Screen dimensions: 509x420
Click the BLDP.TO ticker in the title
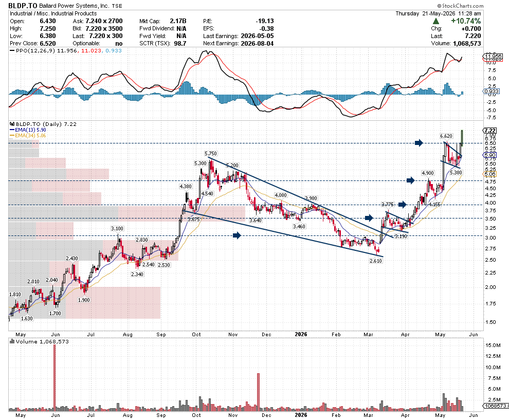[x=23, y=6]
